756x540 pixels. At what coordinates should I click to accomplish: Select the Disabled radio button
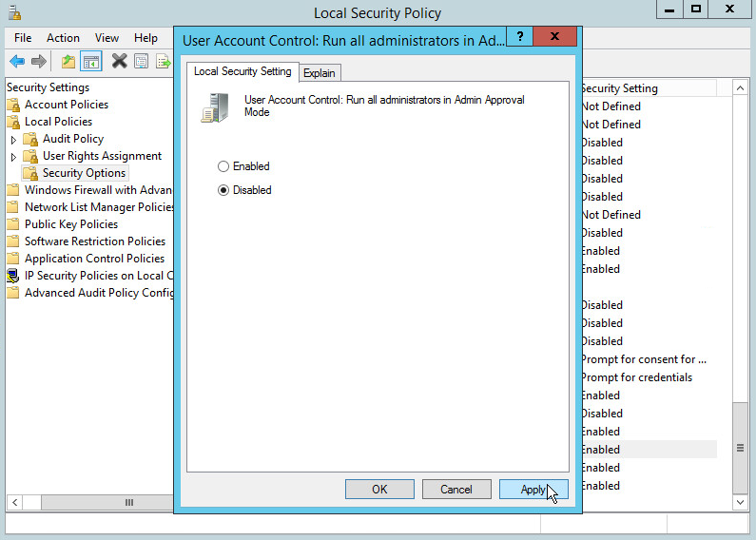223,190
